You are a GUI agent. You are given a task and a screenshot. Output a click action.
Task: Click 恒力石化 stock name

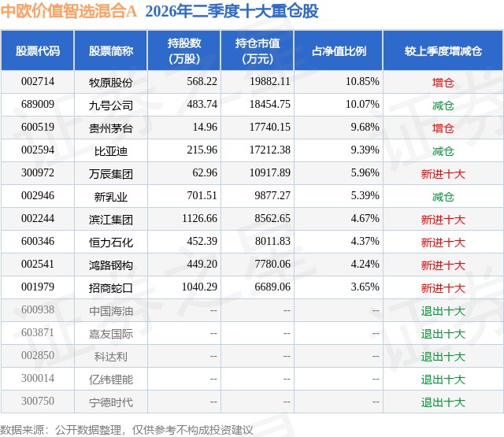pos(111,243)
